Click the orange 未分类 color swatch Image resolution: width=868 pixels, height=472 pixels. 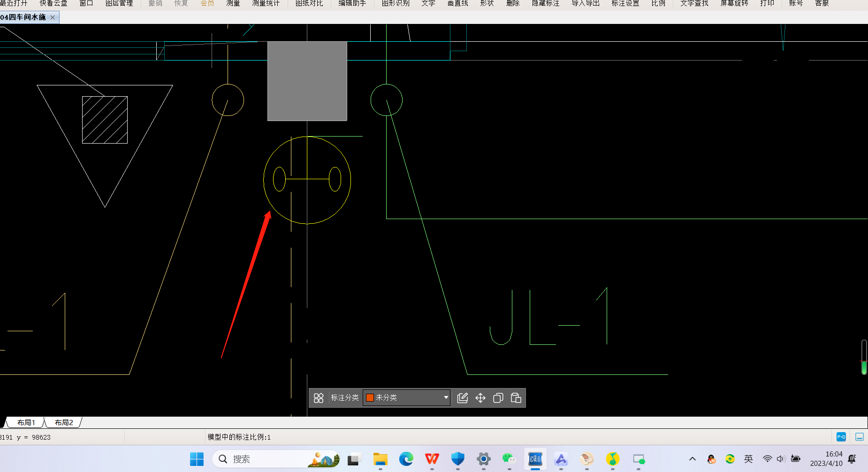coord(370,397)
